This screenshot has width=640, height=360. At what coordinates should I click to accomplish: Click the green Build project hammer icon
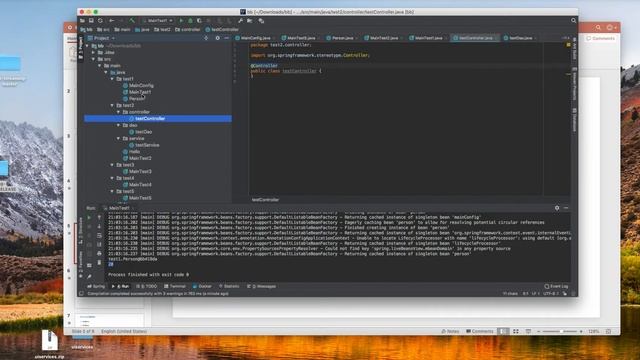(x=132, y=20)
